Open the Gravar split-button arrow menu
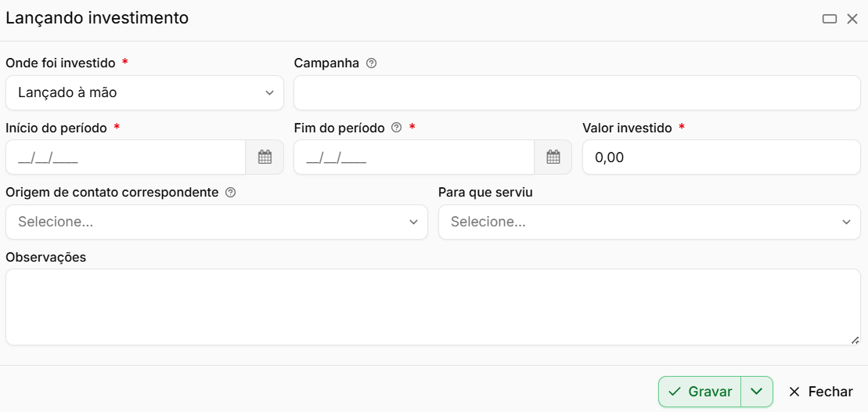Image resolution: width=868 pixels, height=412 pixels. click(757, 392)
